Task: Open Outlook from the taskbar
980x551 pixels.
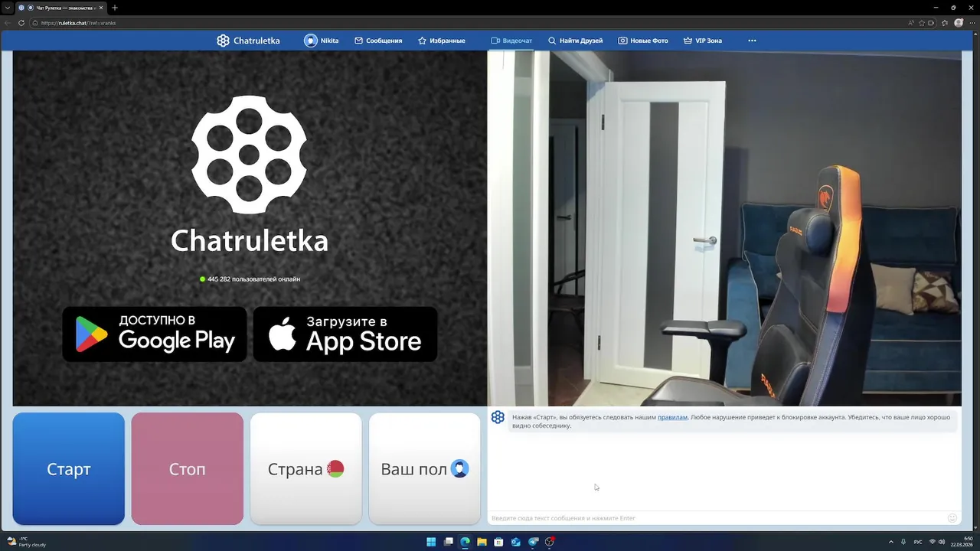Action: point(515,542)
